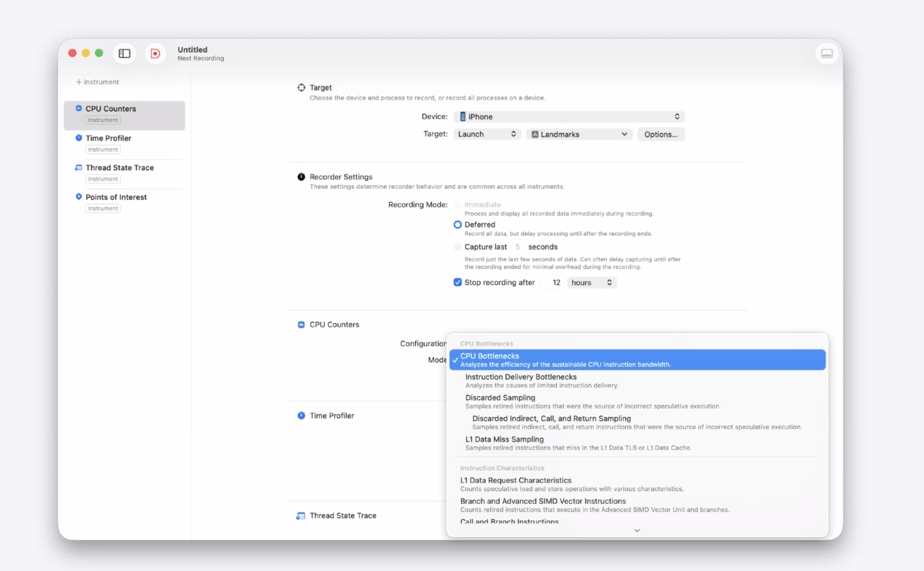Toggle the bottom detail panel icon
The height and width of the screenshot is (571, 924).
tap(827, 53)
